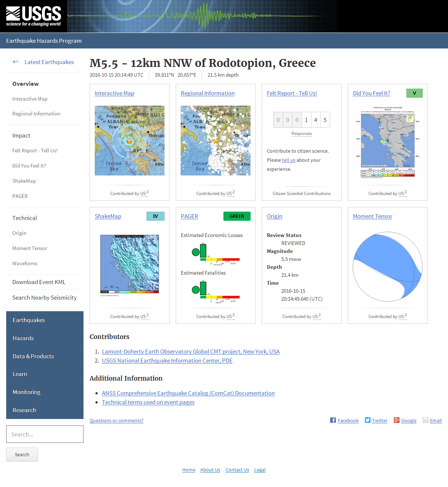Click the Facebook share icon

click(333, 420)
